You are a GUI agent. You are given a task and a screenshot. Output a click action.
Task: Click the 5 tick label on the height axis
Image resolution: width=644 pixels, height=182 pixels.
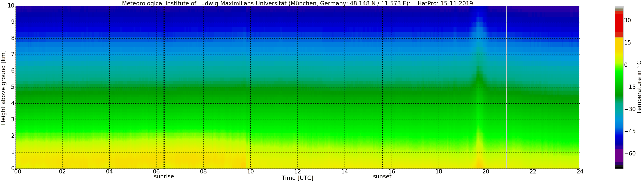pyautogui.click(x=13, y=87)
